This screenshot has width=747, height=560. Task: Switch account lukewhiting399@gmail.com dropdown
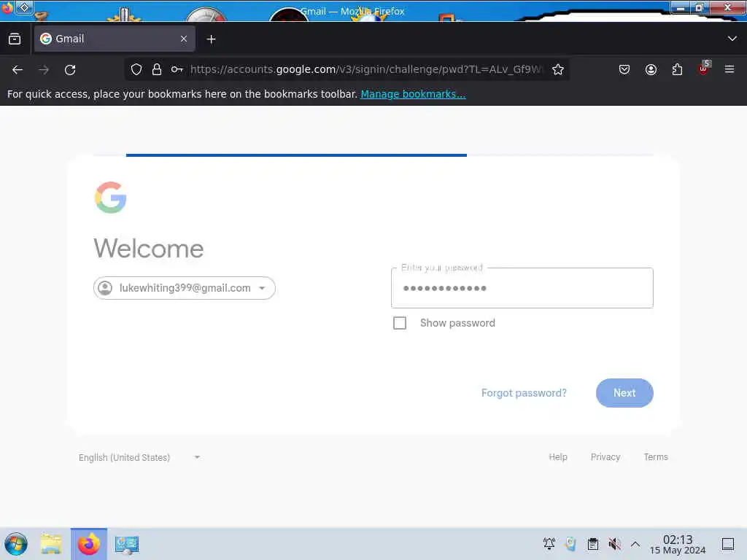pos(185,288)
